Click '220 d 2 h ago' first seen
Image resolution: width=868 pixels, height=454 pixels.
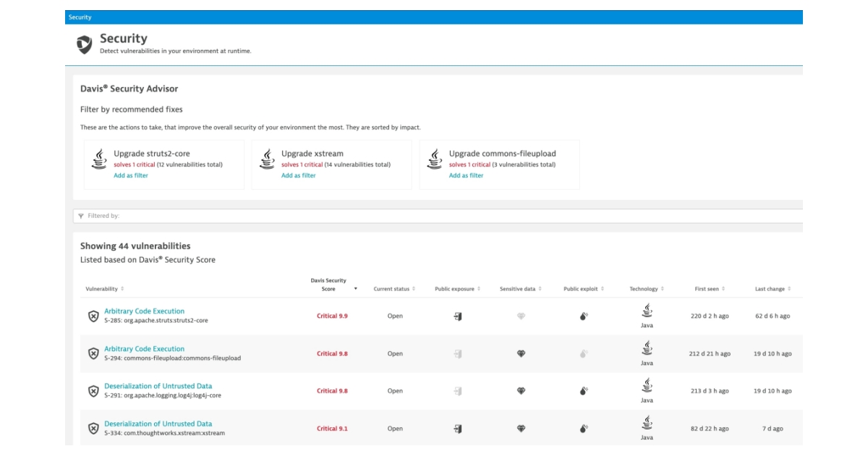tap(710, 316)
